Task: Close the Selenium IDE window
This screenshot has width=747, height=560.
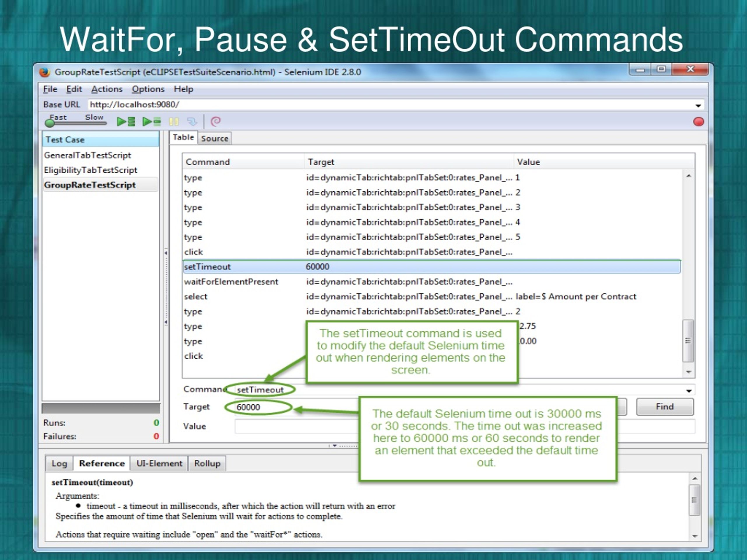Action: pyautogui.click(x=690, y=69)
